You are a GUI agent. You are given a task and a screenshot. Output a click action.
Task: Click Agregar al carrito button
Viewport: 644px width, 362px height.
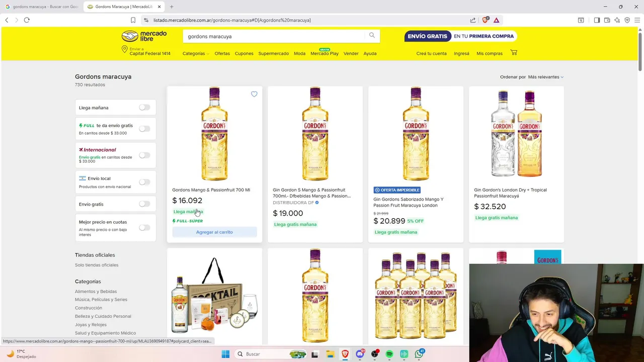(214, 232)
